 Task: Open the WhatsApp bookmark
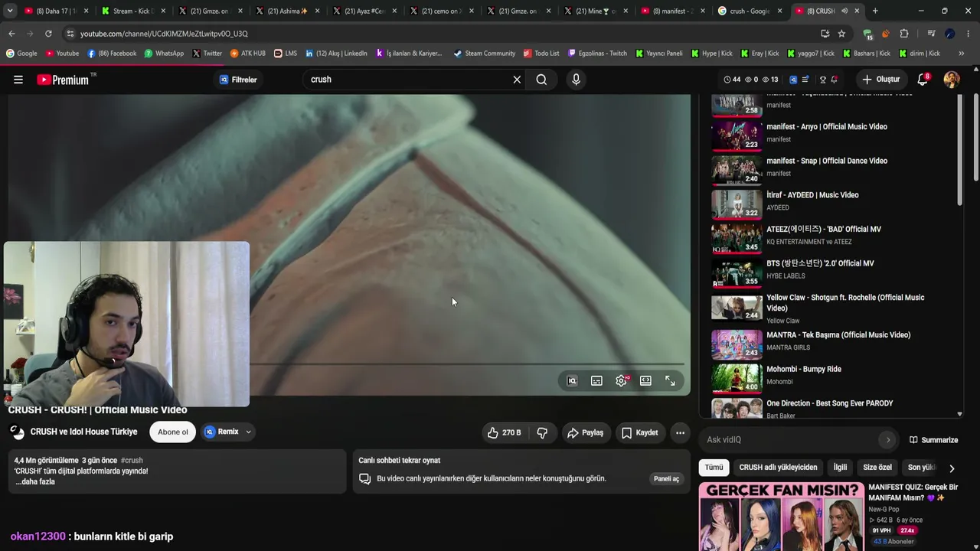[164, 54]
